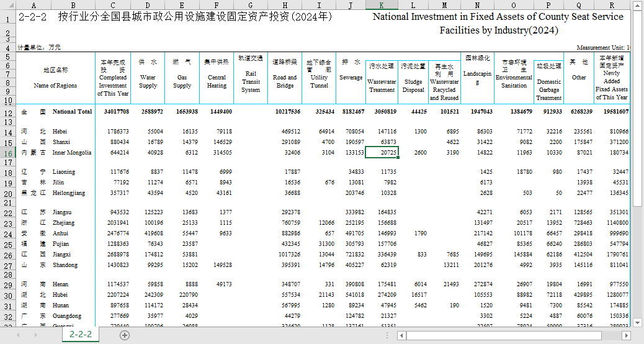
Task: Select Hubei gas supply value 220790
Action: click(x=182, y=295)
